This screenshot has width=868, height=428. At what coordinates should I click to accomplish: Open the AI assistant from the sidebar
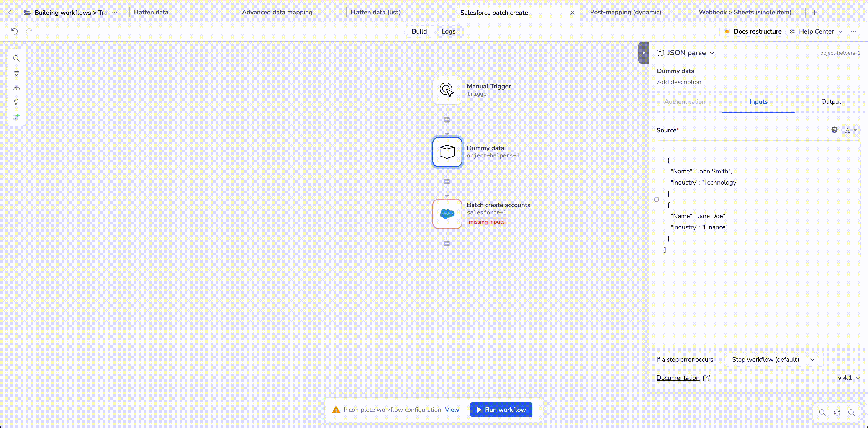pos(16,117)
